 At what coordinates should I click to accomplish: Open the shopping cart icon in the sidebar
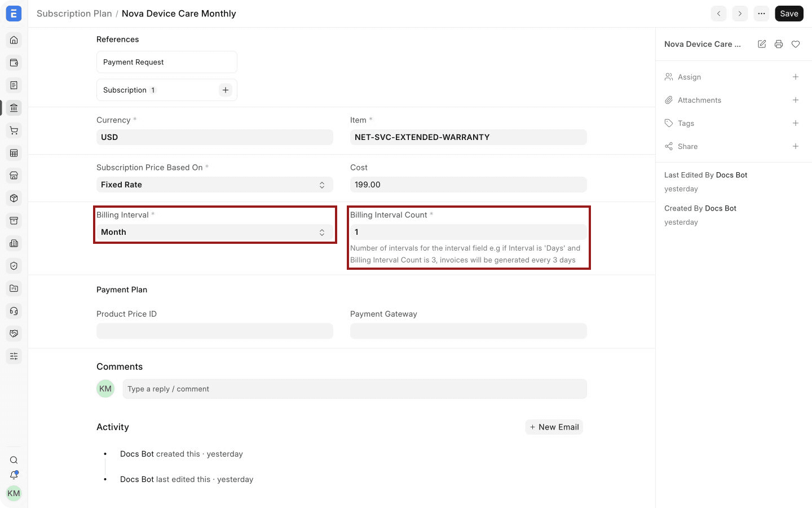[14, 130]
